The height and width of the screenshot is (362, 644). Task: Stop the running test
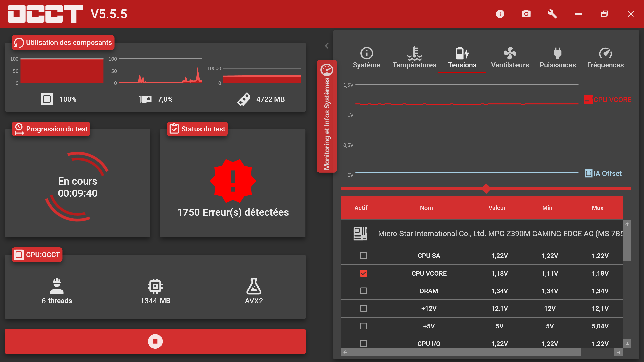(x=155, y=341)
